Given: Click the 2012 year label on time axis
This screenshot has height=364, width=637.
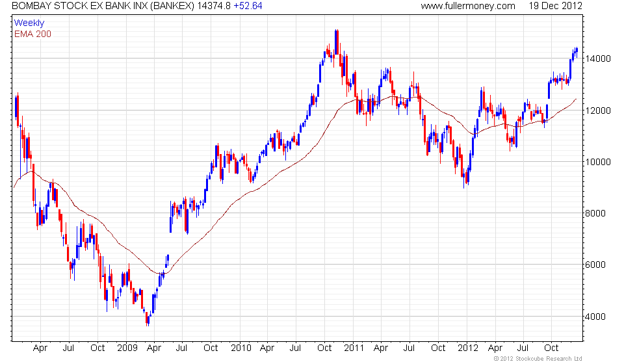Looking at the screenshot, I should coord(467,348).
